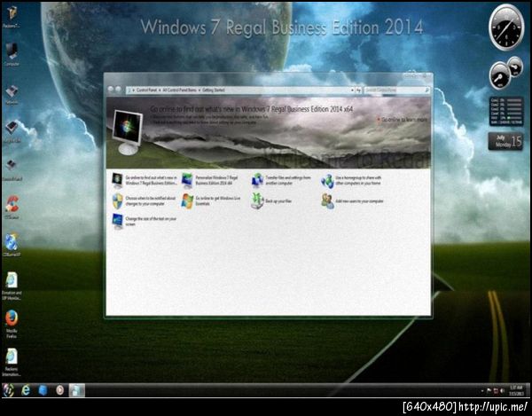The width and height of the screenshot is (532, 416).
Task: Click the Forward navigation button in window
Action: (119, 90)
